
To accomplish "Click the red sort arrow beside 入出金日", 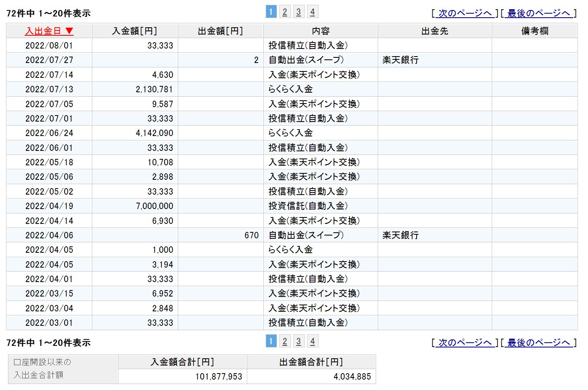I will (x=69, y=31).
